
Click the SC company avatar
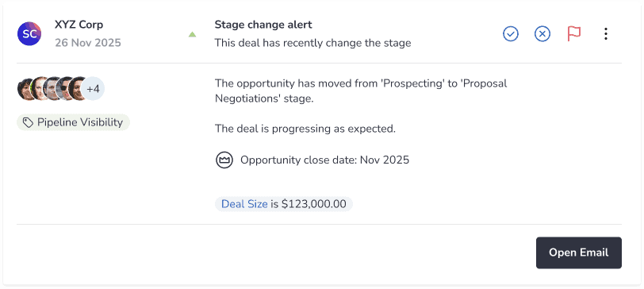(x=29, y=33)
